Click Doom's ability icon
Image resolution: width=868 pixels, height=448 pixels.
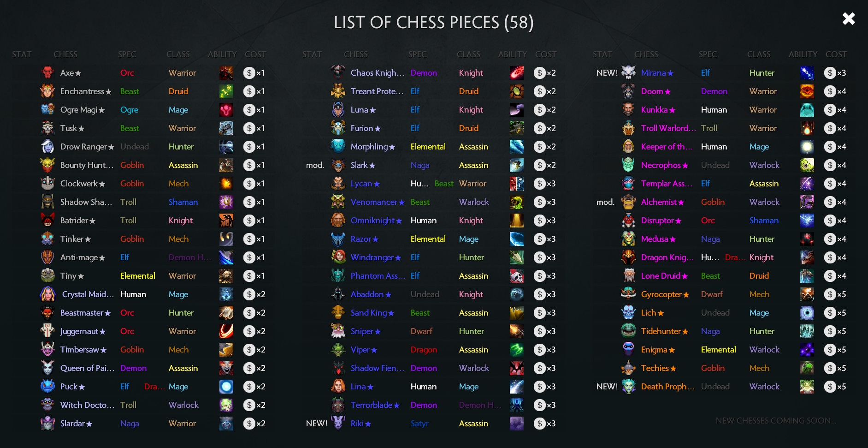807,91
